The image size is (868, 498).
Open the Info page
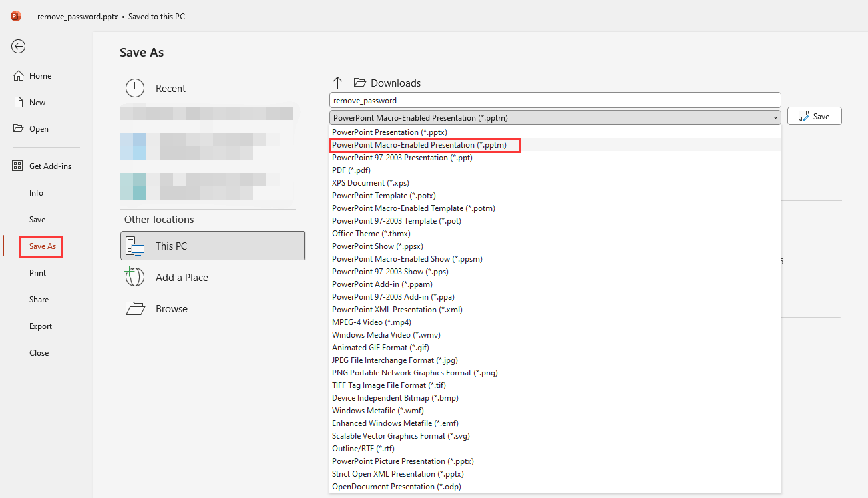click(x=36, y=192)
